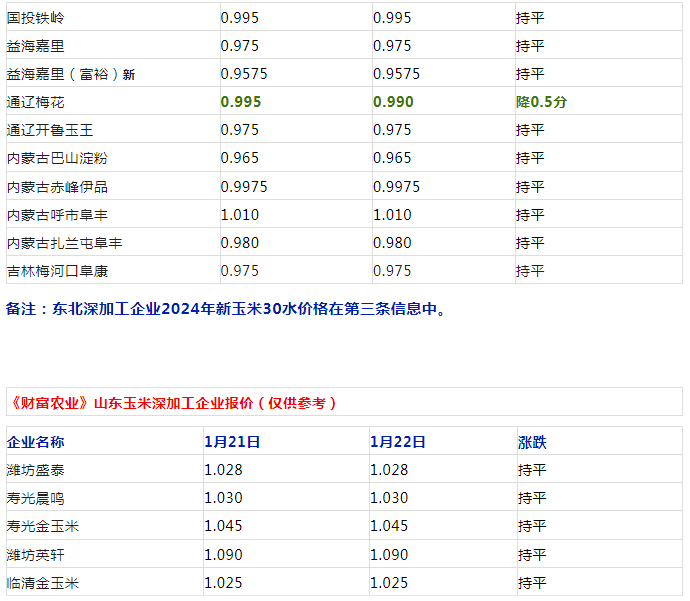
Task: Select 寿光金玉米 price under 1月21日
Action: pos(223,526)
